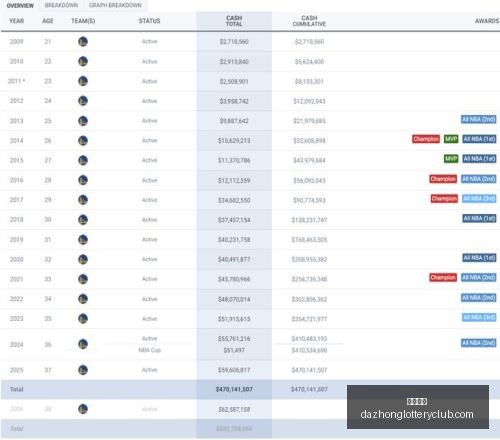This screenshot has height=440, width=500.
Task: Click the MVP badge in the 2014 row
Action: pyautogui.click(x=451, y=139)
